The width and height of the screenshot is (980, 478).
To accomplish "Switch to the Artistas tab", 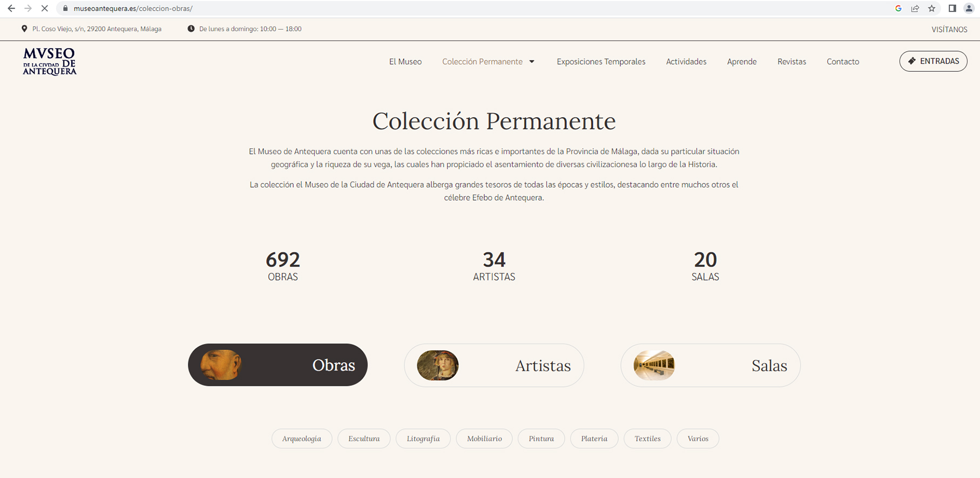I will pyautogui.click(x=494, y=365).
